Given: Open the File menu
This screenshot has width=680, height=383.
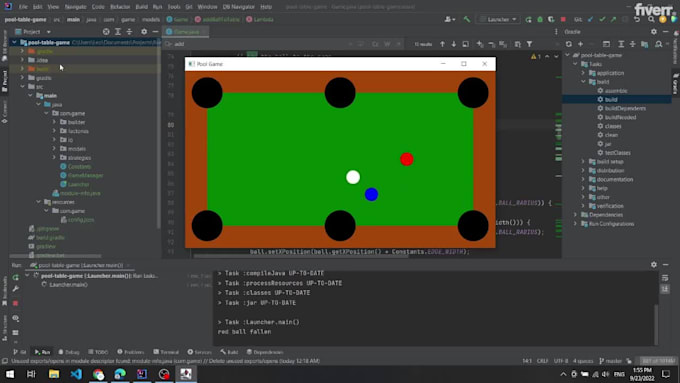Looking at the screenshot, I should (23, 7).
